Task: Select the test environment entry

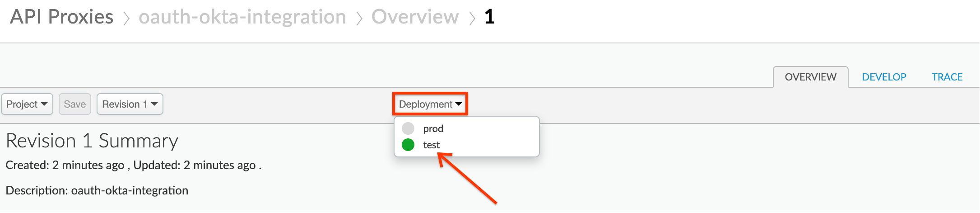Action: tap(467, 145)
